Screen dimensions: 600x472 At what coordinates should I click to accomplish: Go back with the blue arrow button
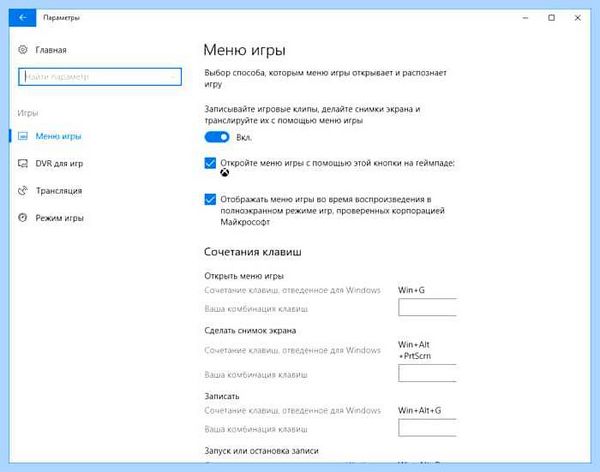(x=23, y=18)
